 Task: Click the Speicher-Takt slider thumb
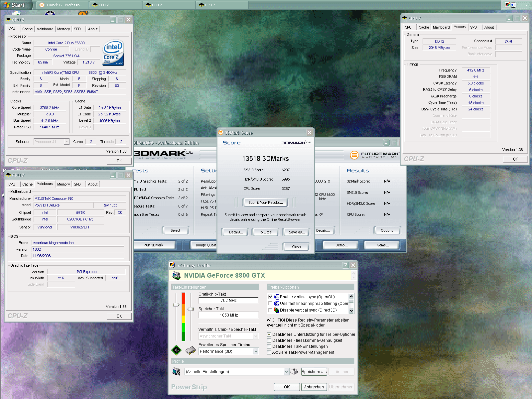(191, 309)
